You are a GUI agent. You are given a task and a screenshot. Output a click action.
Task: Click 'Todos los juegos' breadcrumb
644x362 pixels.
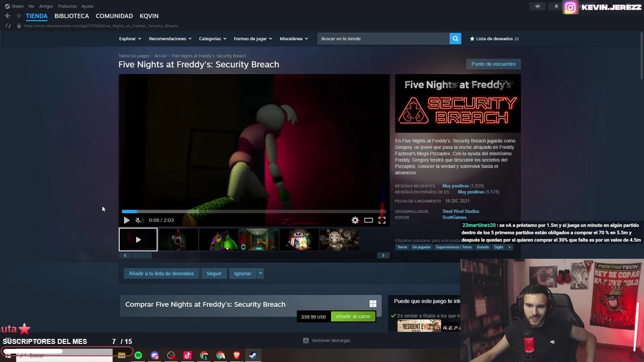(x=134, y=56)
